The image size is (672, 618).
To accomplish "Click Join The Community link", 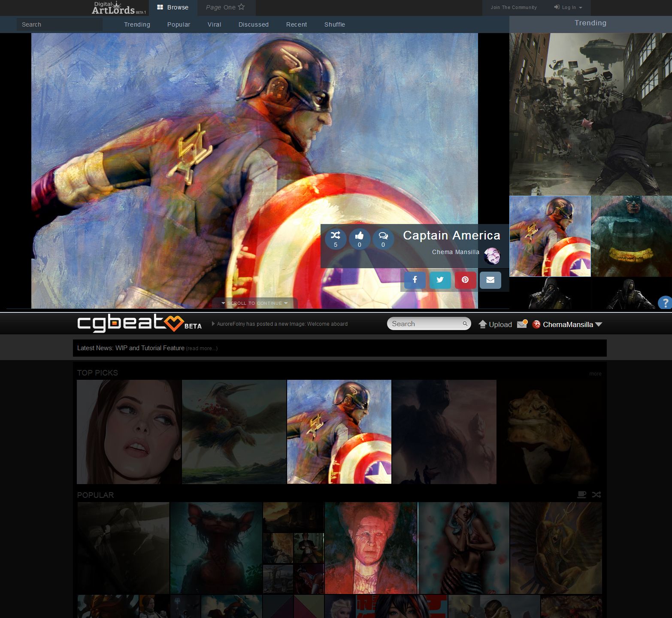I will pos(514,7).
